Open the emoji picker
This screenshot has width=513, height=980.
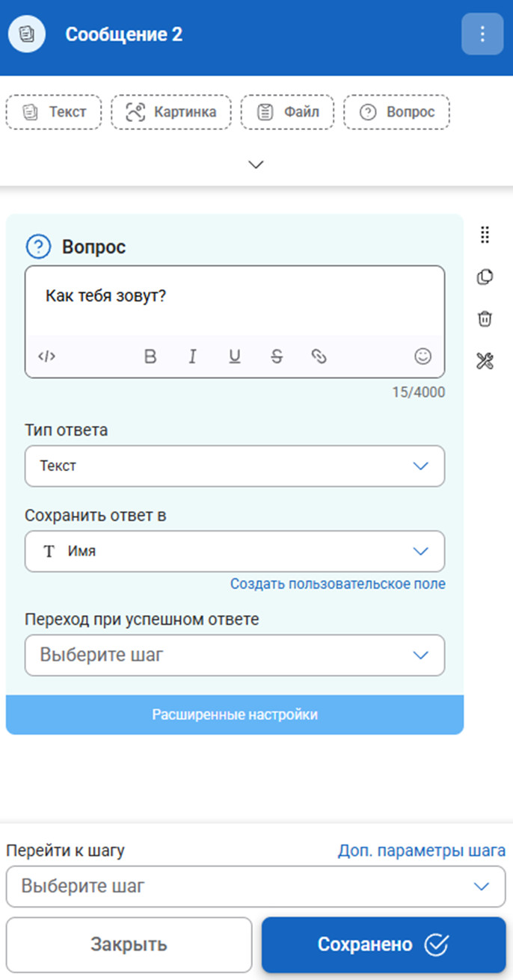(x=423, y=357)
